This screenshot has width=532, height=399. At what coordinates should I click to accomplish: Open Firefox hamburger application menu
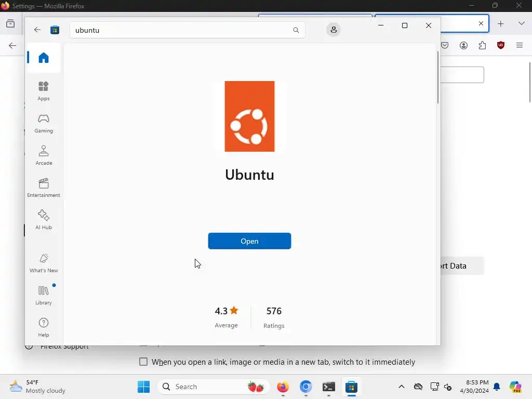click(520, 45)
